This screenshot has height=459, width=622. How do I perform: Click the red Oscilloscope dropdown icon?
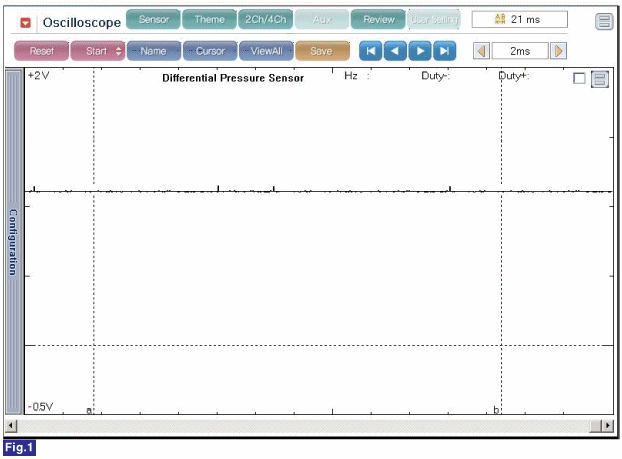click(x=27, y=22)
